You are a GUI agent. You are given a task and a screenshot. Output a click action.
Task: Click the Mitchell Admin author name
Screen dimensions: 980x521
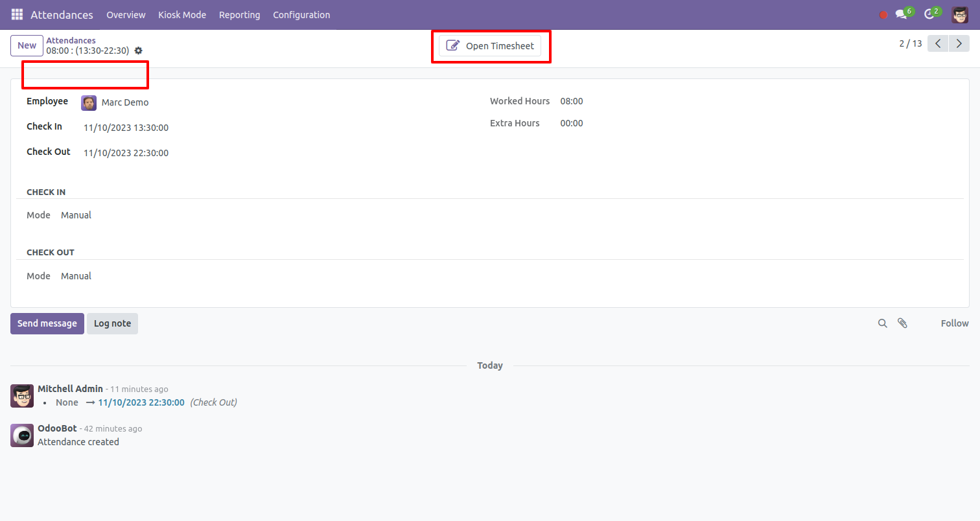(70, 389)
